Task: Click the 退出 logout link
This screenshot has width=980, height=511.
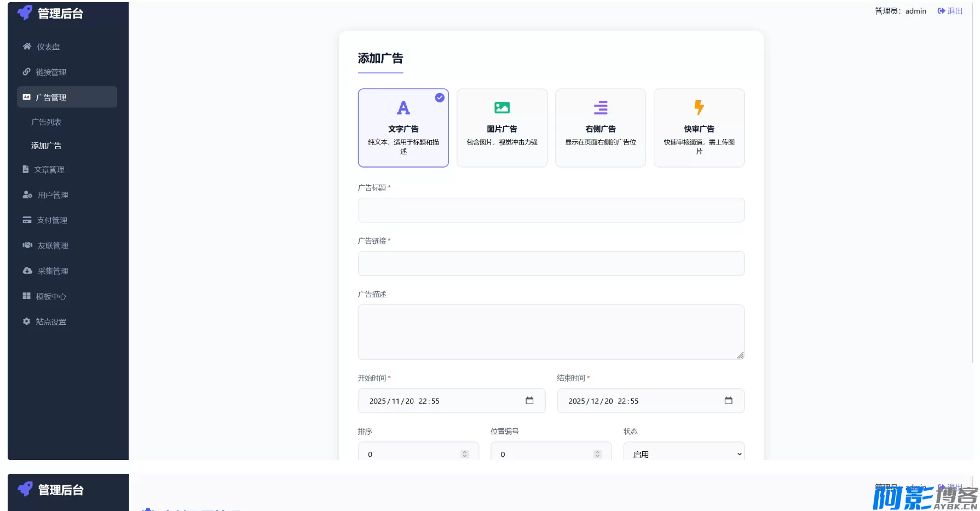Action: point(950,11)
